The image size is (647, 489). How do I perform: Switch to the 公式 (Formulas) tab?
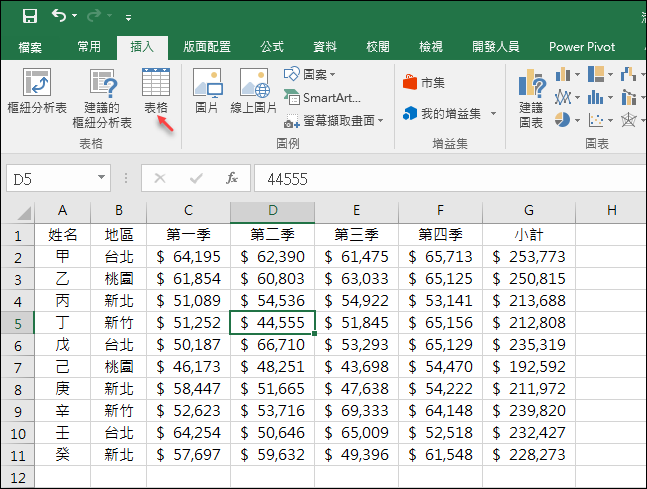pyautogui.click(x=271, y=46)
